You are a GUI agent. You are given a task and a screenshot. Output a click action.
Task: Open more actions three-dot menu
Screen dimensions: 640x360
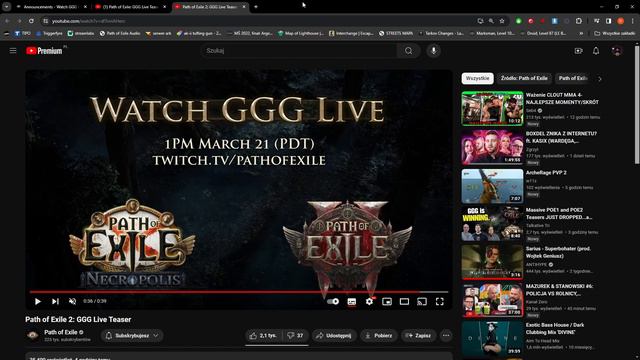click(446, 336)
